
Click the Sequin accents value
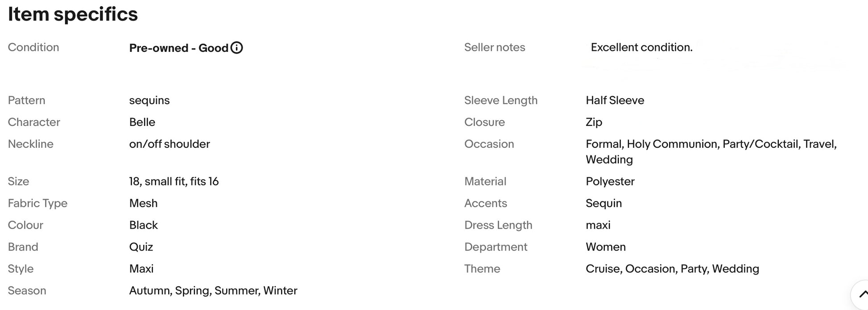603,203
